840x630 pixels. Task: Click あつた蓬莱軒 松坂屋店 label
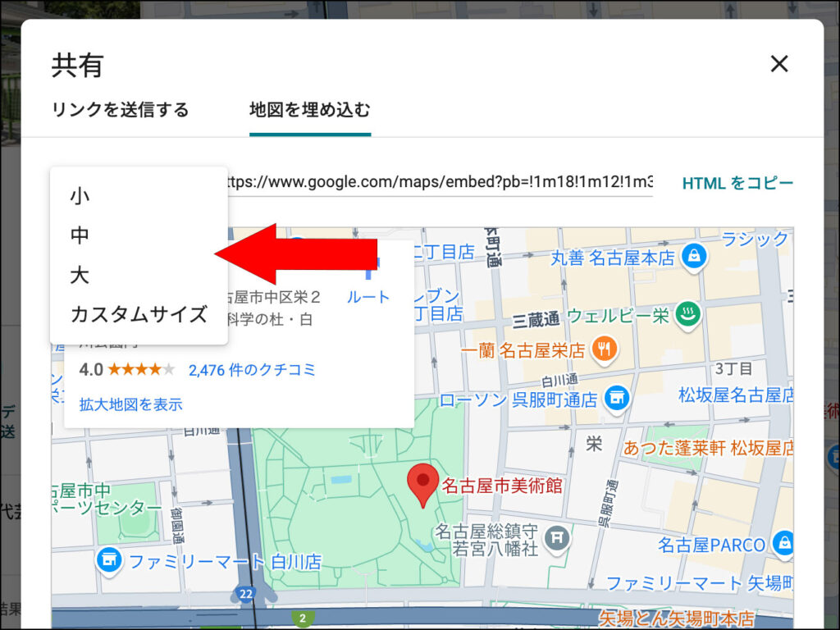pos(708,448)
